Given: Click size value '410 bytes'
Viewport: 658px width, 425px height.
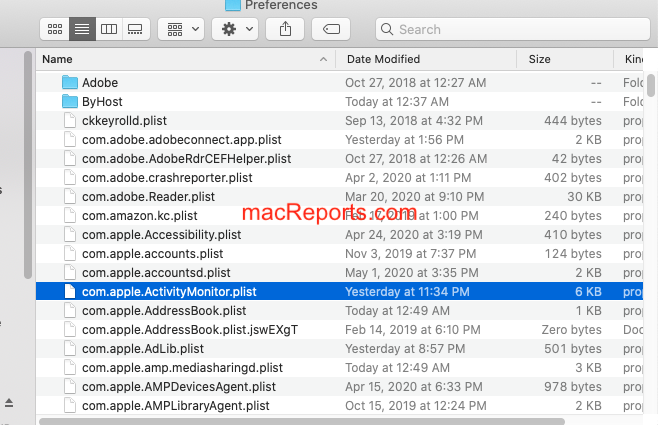Looking at the screenshot, I should click(573, 235).
